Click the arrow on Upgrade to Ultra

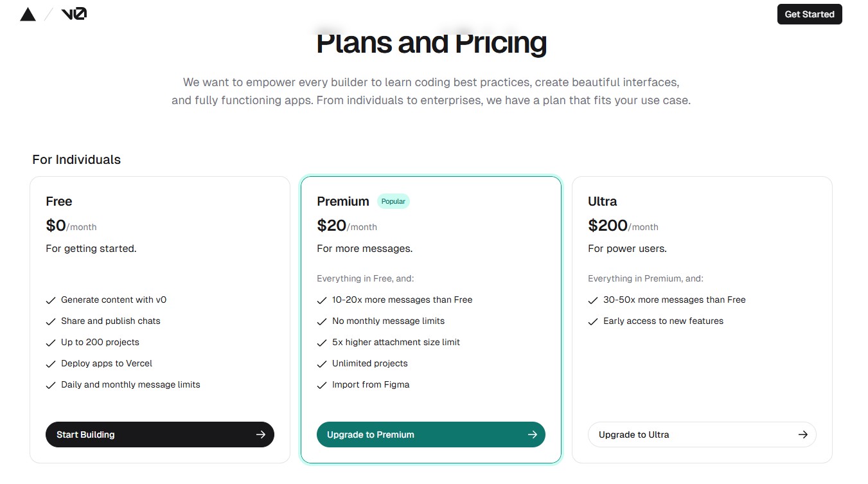point(802,435)
